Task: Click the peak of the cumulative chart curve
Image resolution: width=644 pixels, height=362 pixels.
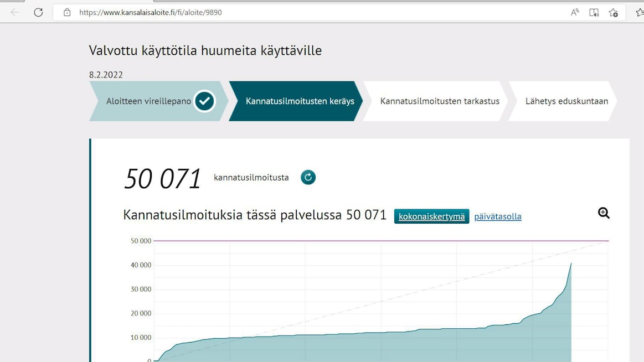Action: pos(571,264)
